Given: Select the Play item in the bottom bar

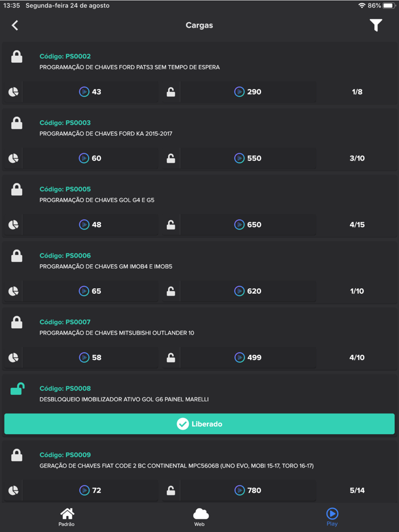Looking at the screenshot, I should click(x=332, y=516).
